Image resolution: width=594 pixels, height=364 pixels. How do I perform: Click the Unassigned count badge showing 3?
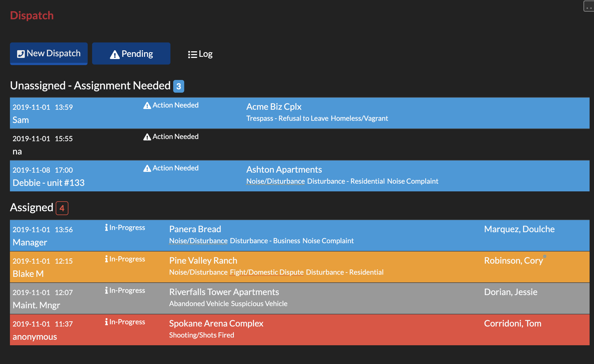(x=179, y=86)
